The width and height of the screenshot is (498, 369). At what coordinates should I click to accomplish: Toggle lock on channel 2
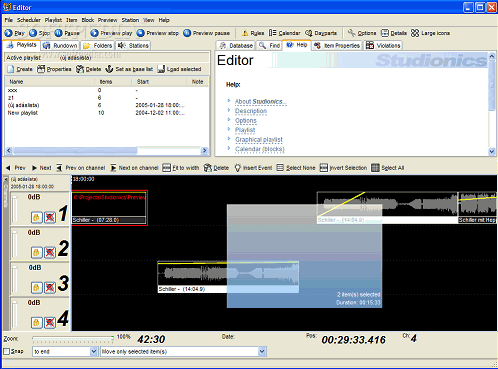tap(37, 252)
